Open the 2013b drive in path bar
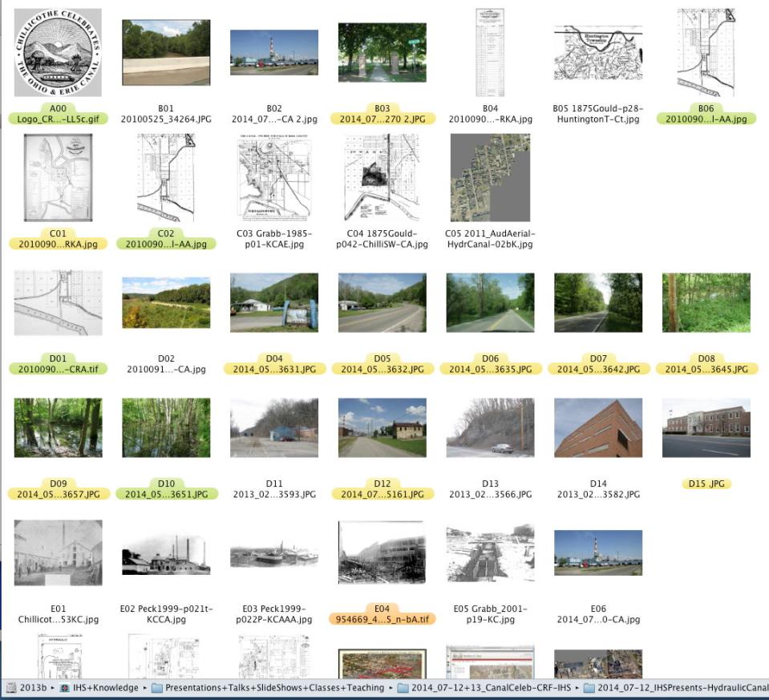Viewport: 769px width, 700px height. pyautogui.click(x=26, y=687)
